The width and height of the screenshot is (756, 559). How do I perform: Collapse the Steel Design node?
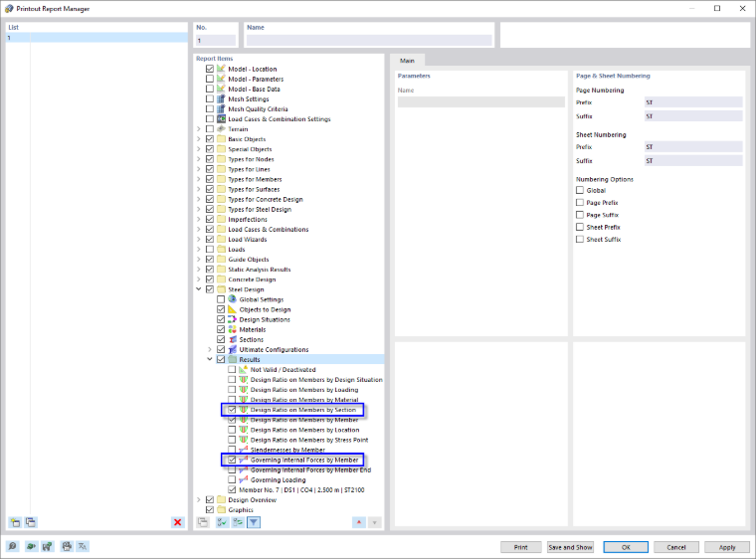[x=199, y=289]
